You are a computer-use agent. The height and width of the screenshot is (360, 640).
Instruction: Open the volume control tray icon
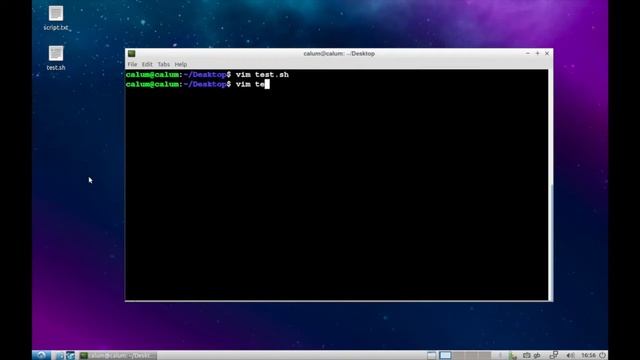[x=570, y=356]
